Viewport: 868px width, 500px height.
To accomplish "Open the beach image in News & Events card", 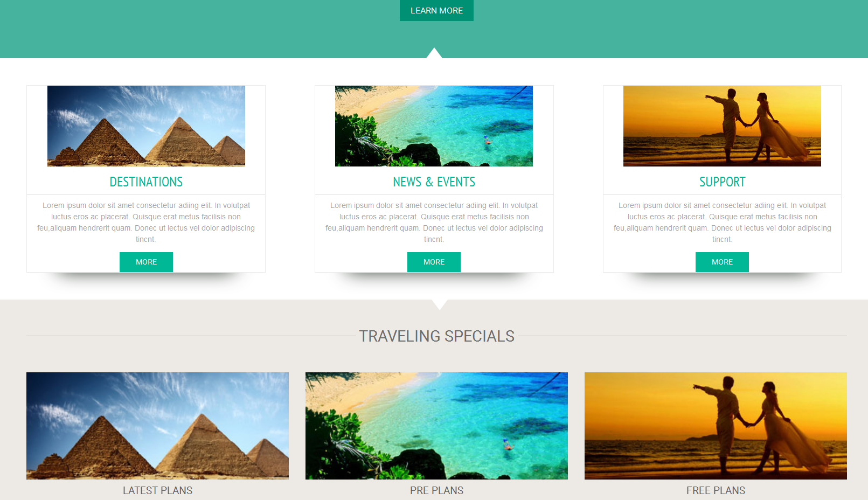I will coord(434,126).
